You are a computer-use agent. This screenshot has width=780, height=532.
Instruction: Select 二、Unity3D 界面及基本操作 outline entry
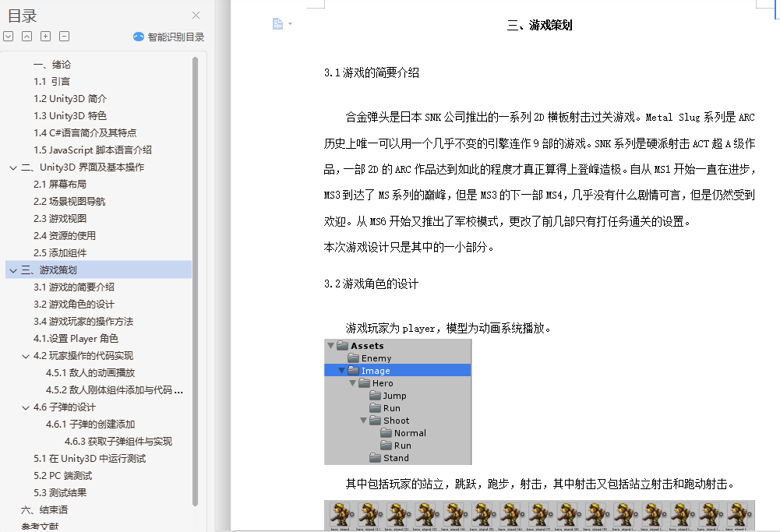tap(83, 167)
